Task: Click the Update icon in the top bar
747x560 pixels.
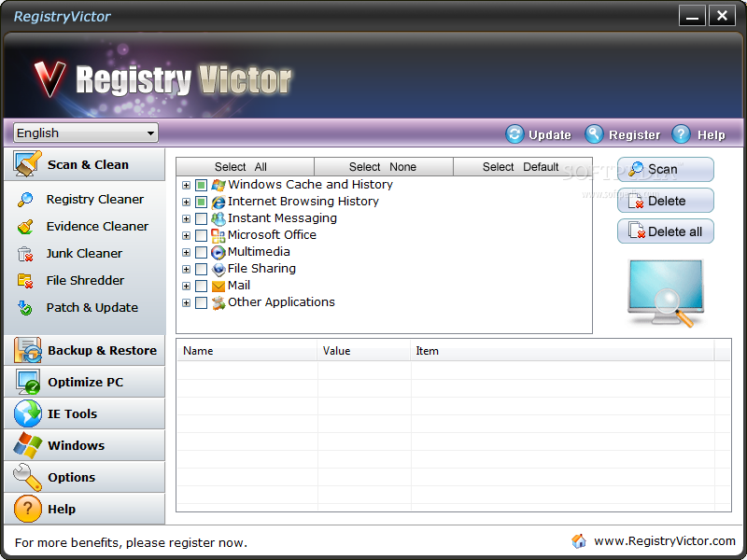Action: (x=514, y=134)
